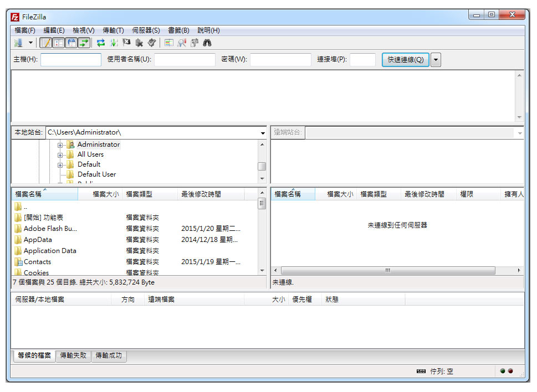Switch to the 傳輸成功 tab

[109, 355]
